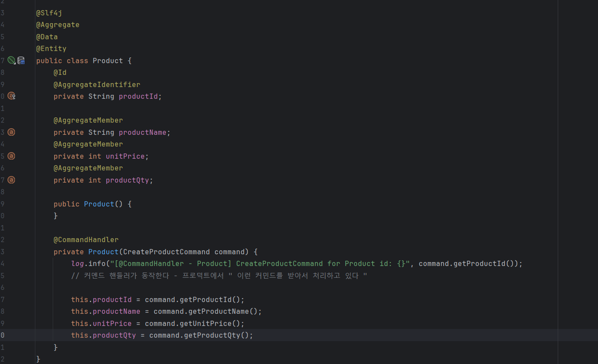Click the attribute gutter icon beside productQty
The image size is (598, 364).
point(11,180)
